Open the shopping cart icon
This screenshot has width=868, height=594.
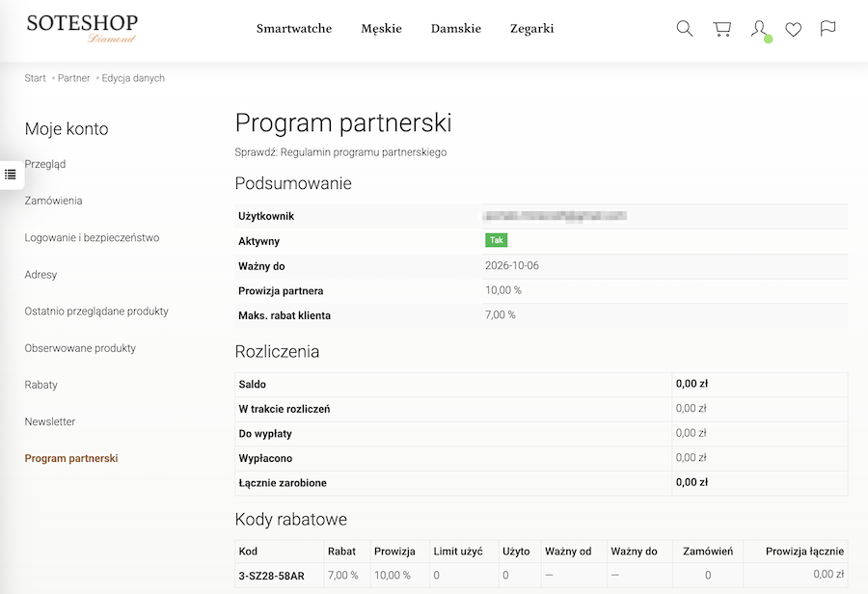(x=721, y=29)
